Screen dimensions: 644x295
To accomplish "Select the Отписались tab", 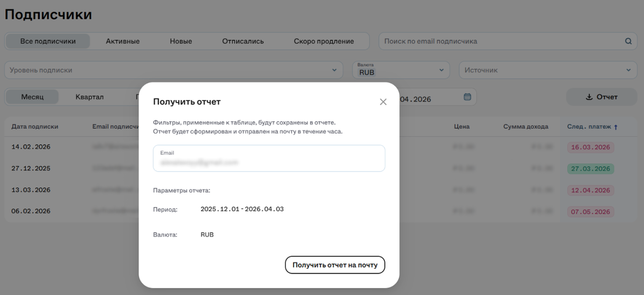I will (x=243, y=41).
